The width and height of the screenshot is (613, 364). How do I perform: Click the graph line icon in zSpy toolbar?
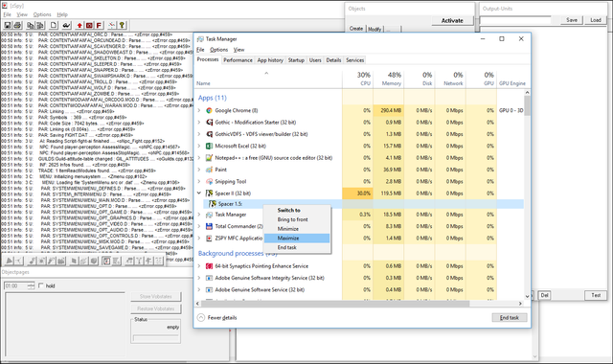coord(112,25)
